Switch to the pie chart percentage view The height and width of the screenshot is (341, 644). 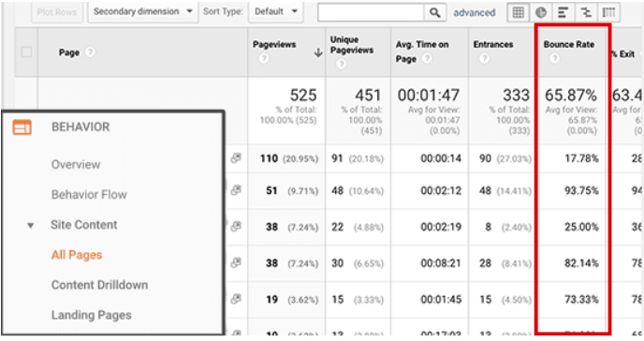[541, 13]
